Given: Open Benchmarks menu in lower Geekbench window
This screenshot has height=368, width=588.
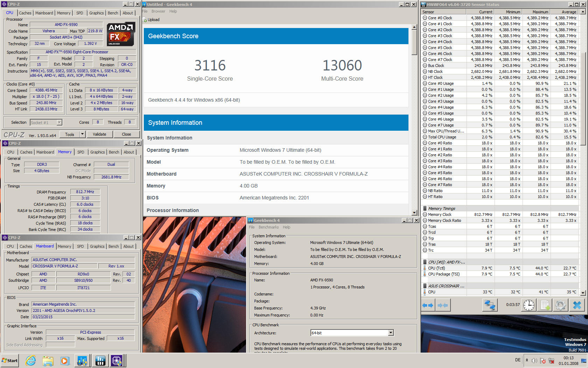Looking at the screenshot, I should pos(269,227).
